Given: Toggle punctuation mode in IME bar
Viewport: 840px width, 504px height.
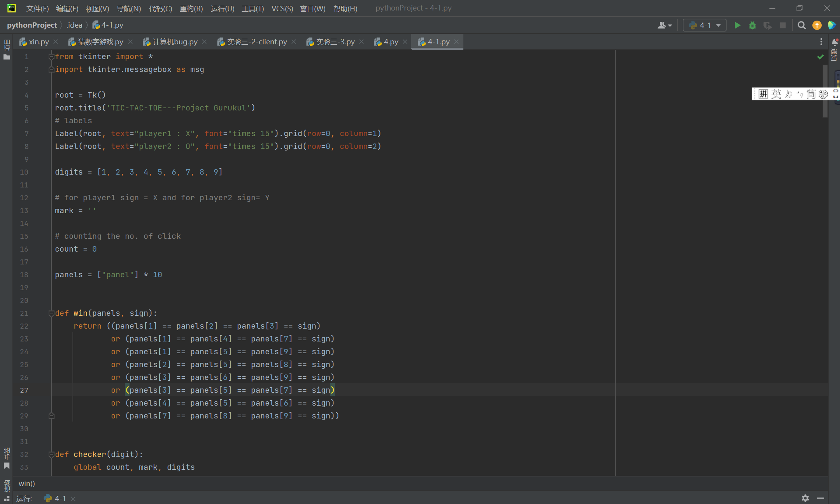Looking at the screenshot, I should [x=800, y=94].
